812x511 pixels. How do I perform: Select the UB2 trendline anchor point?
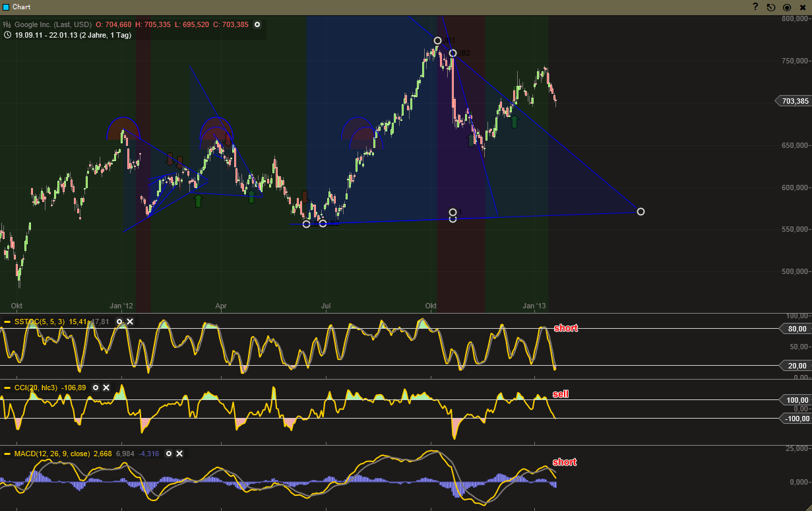click(453, 53)
